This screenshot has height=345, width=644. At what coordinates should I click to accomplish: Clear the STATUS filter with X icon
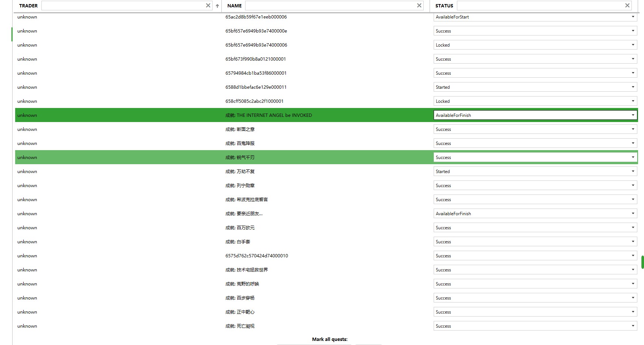[627, 6]
